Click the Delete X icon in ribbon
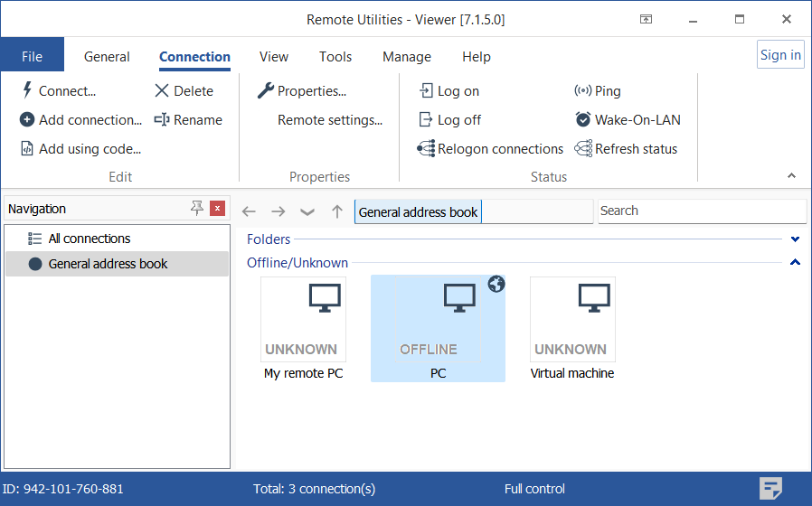 point(162,90)
